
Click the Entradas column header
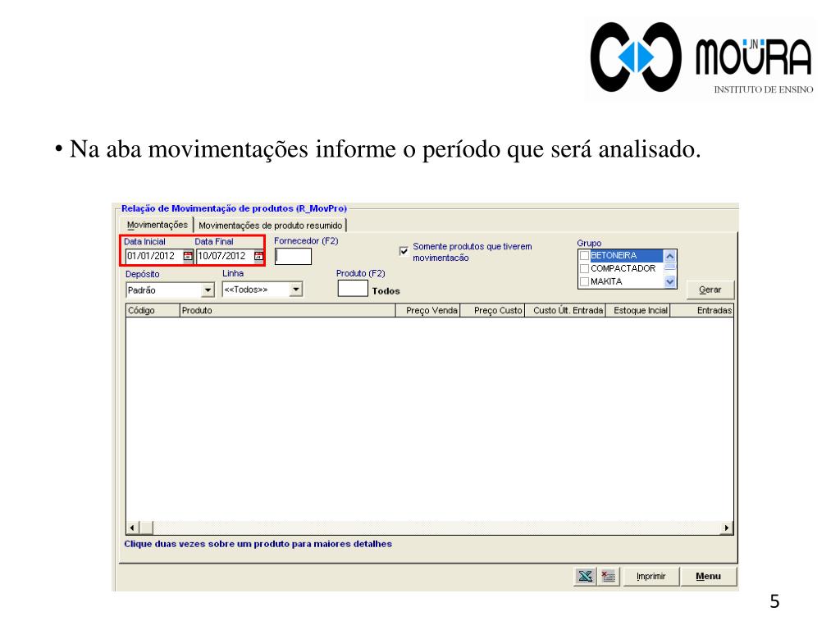702,311
